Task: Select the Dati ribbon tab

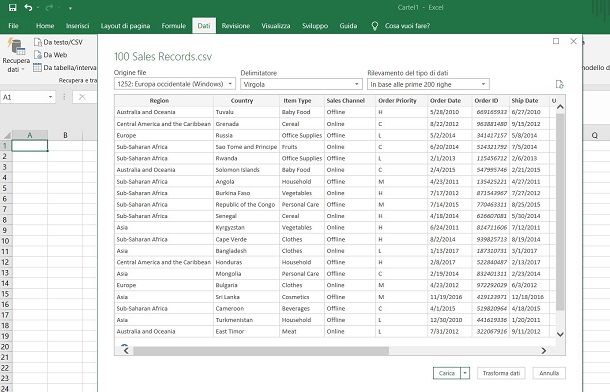Action: pos(204,26)
